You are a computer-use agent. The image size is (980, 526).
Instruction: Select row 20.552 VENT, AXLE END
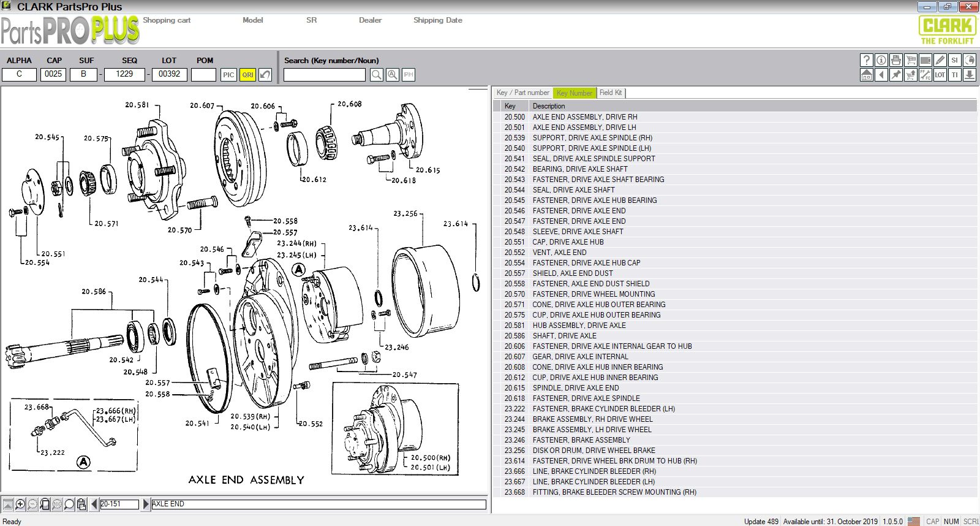click(x=735, y=253)
